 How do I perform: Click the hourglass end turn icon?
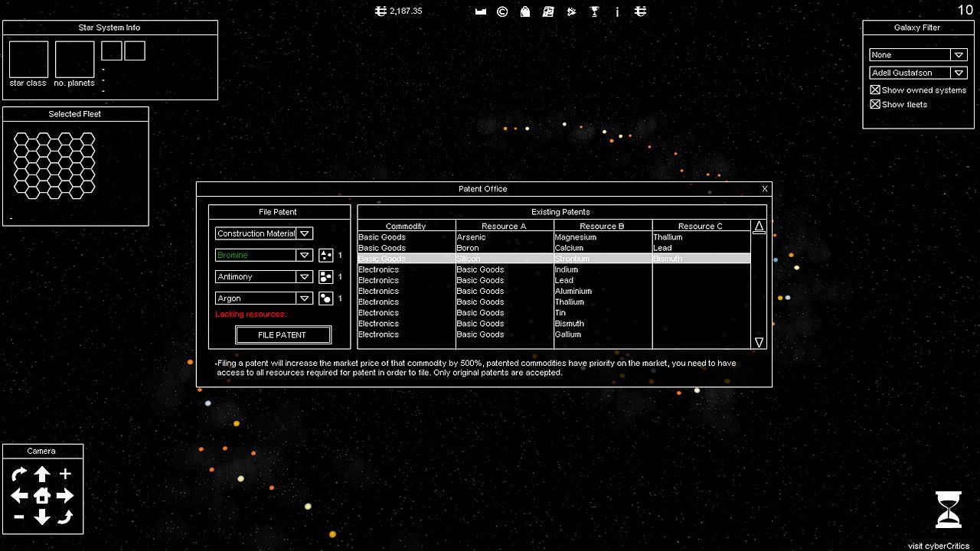click(948, 510)
